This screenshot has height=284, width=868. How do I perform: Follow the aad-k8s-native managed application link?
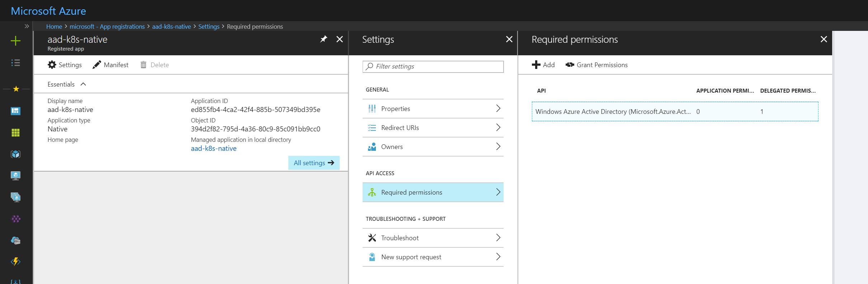click(213, 149)
